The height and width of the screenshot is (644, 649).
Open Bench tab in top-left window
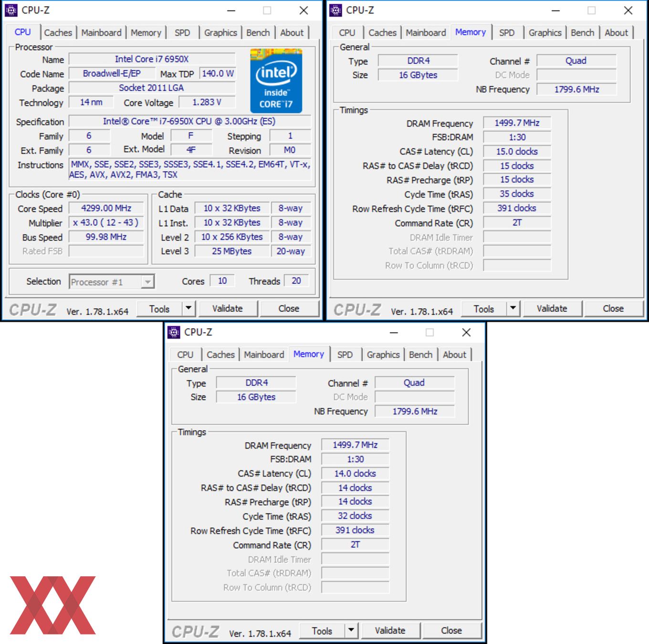pyautogui.click(x=258, y=32)
